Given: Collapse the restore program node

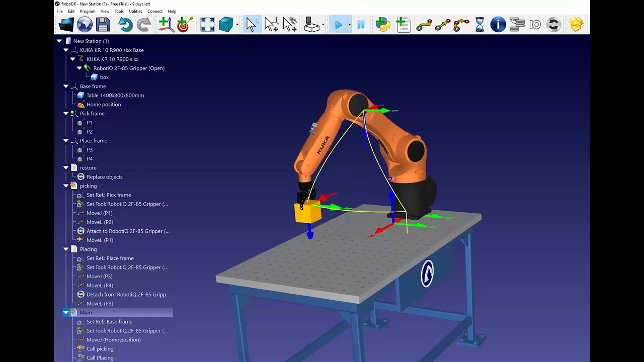Looking at the screenshot, I should pos(66,168).
